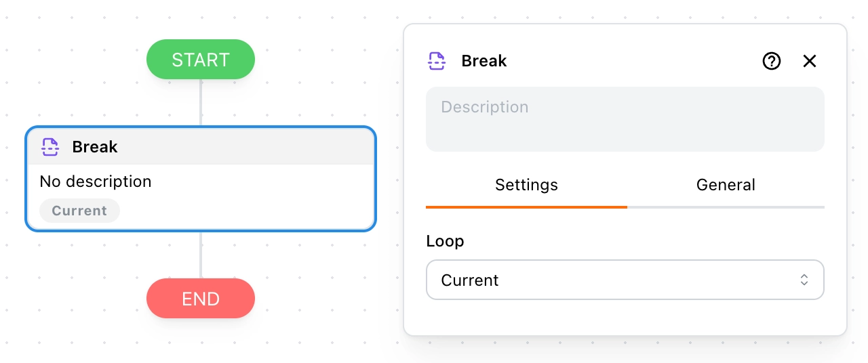Open the Loop dropdown showing Current
Screen dimensions: 868x363
point(624,280)
